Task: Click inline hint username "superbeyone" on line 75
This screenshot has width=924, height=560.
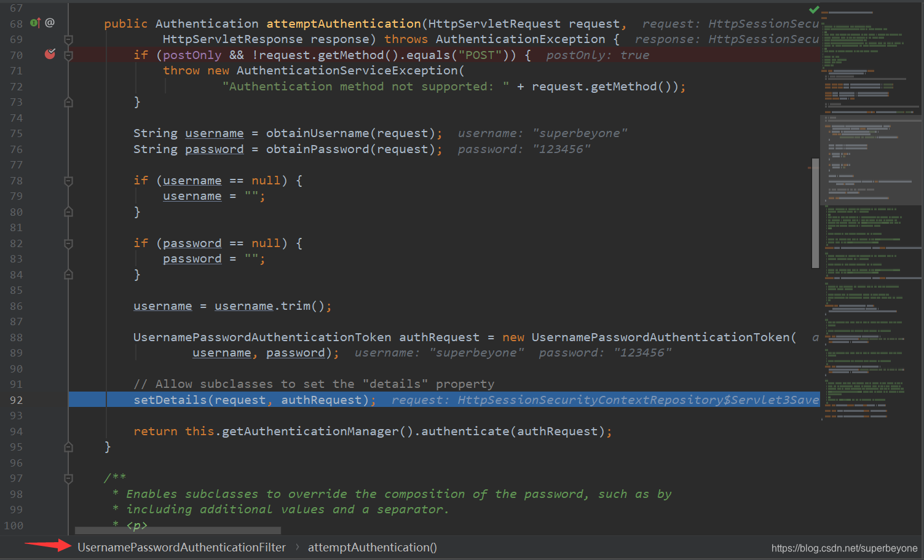Action: click(x=542, y=133)
